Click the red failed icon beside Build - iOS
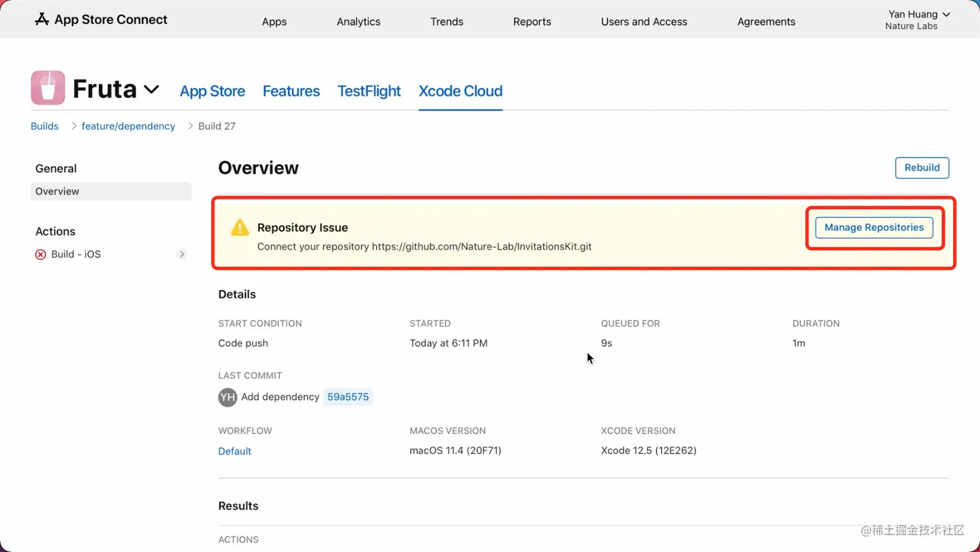 (40, 254)
